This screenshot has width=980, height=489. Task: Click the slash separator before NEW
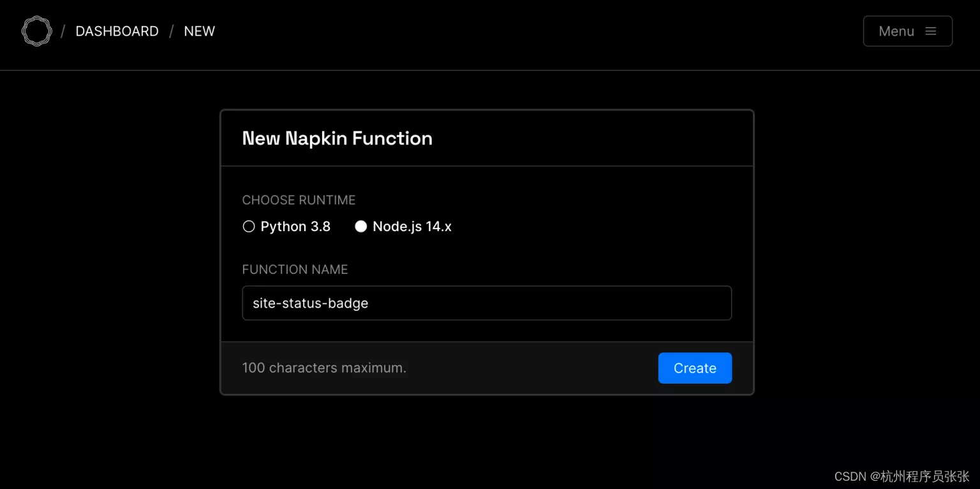click(x=171, y=31)
